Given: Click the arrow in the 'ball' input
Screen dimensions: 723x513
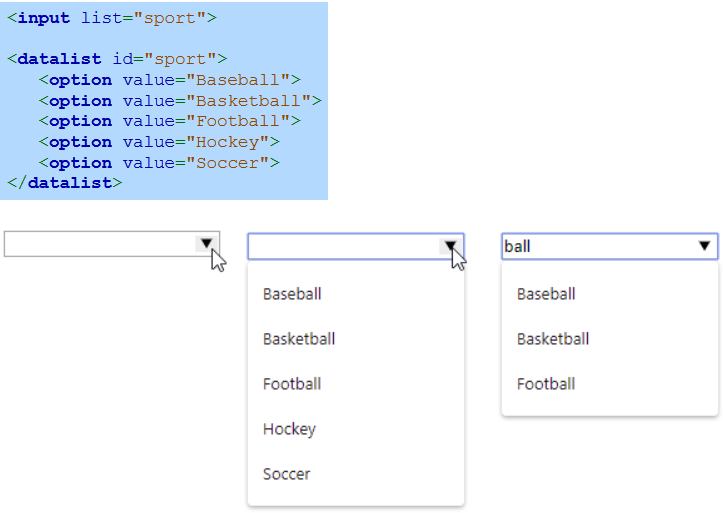Looking at the screenshot, I should (704, 246).
